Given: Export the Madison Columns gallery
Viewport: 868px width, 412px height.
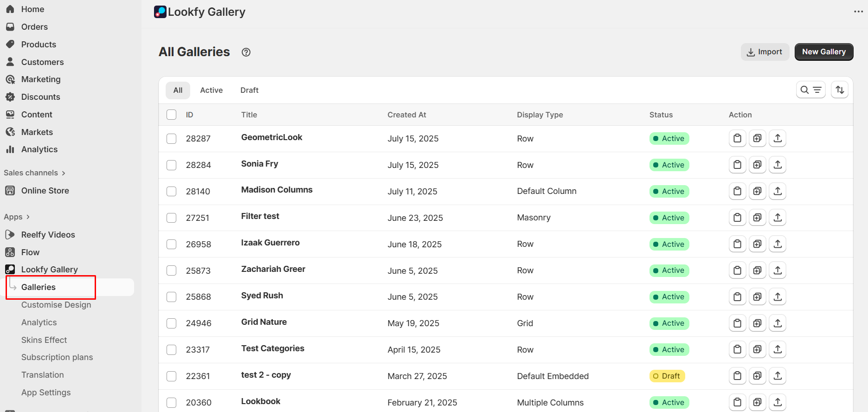Looking at the screenshot, I should [x=778, y=191].
